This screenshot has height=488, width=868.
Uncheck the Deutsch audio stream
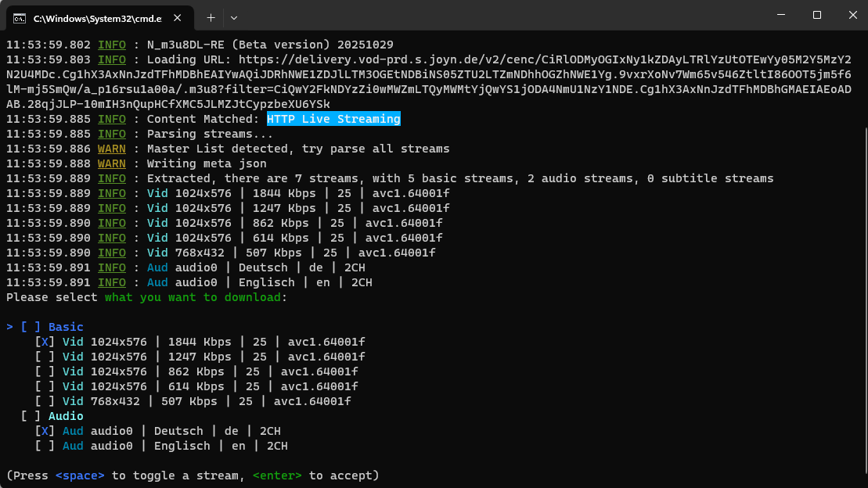tap(45, 431)
